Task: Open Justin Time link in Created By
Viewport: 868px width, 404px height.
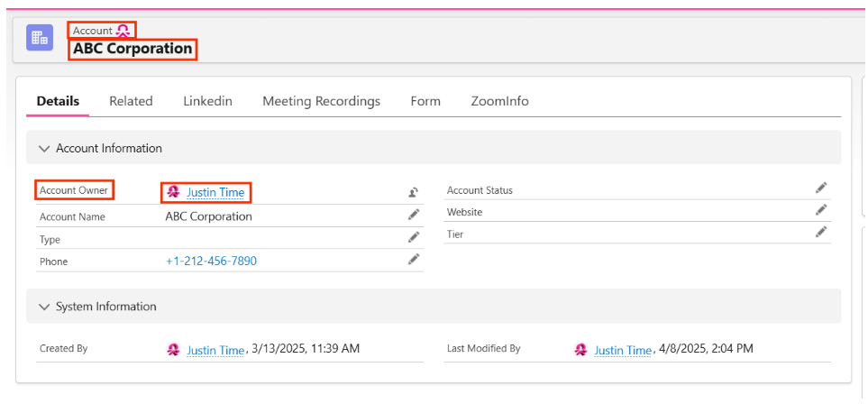Action: click(215, 350)
